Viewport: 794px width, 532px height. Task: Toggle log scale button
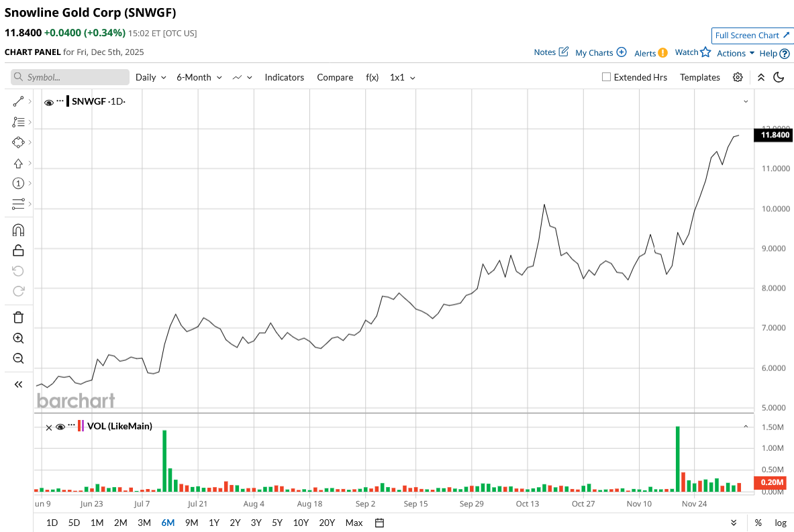click(781, 523)
